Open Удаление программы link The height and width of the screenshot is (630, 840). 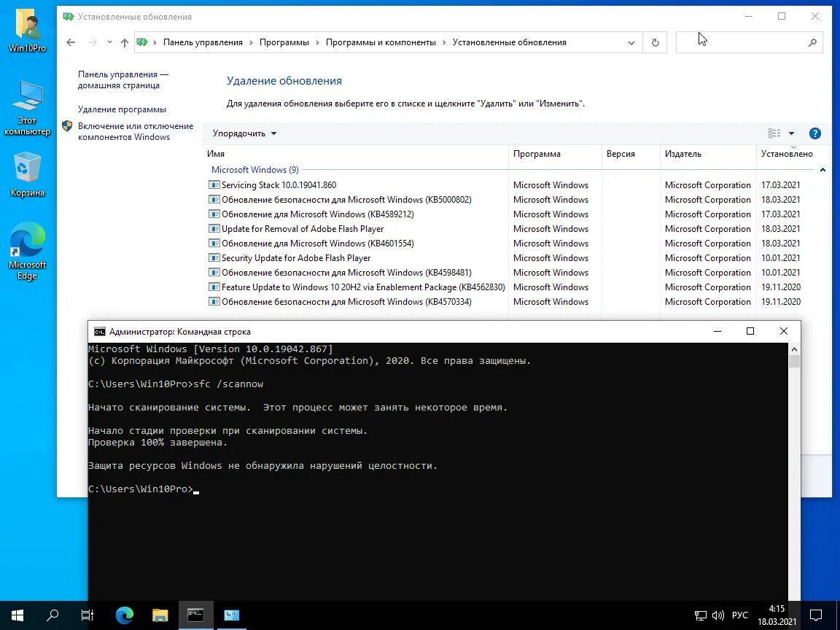(x=122, y=109)
